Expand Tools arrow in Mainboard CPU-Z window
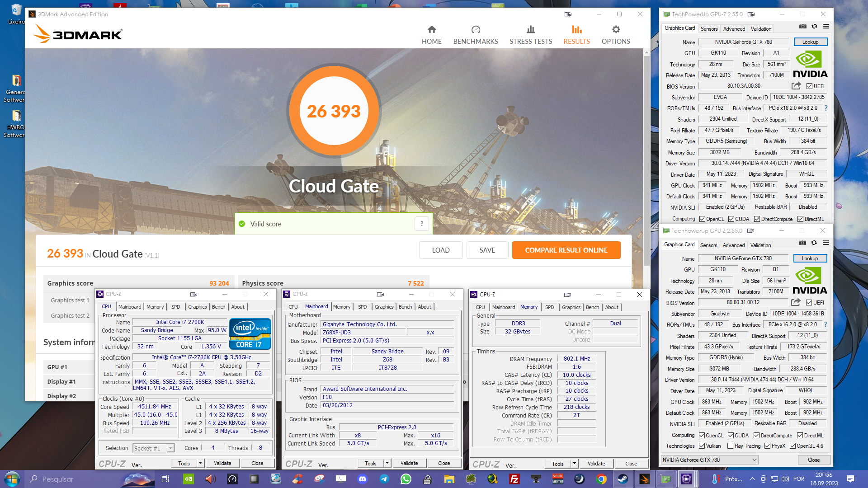The image size is (868, 488). point(387,463)
